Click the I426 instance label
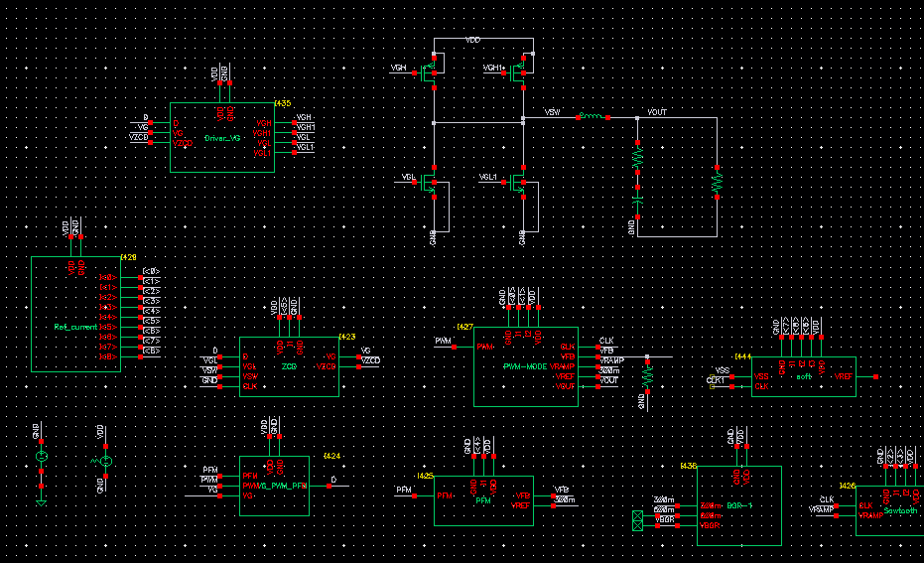Image resolution: width=924 pixels, height=563 pixels. click(x=847, y=486)
